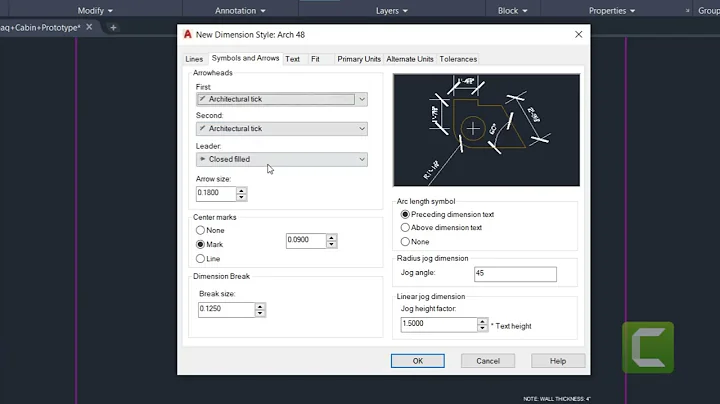Click the Arrow size input field
The height and width of the screenshot is (404, 720).
coord(216,193)
